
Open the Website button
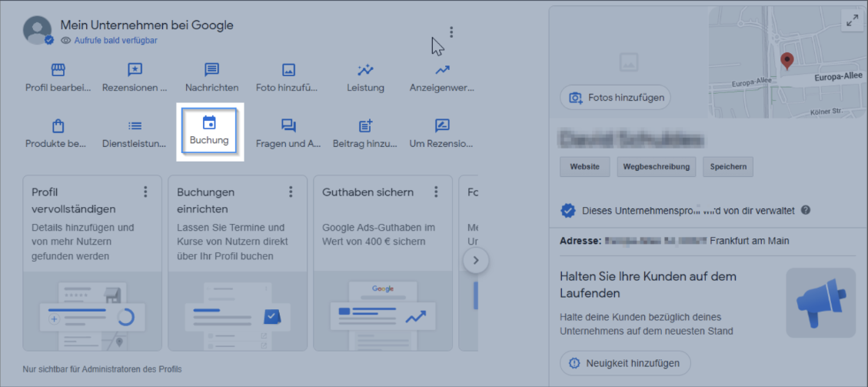point(584,166)
